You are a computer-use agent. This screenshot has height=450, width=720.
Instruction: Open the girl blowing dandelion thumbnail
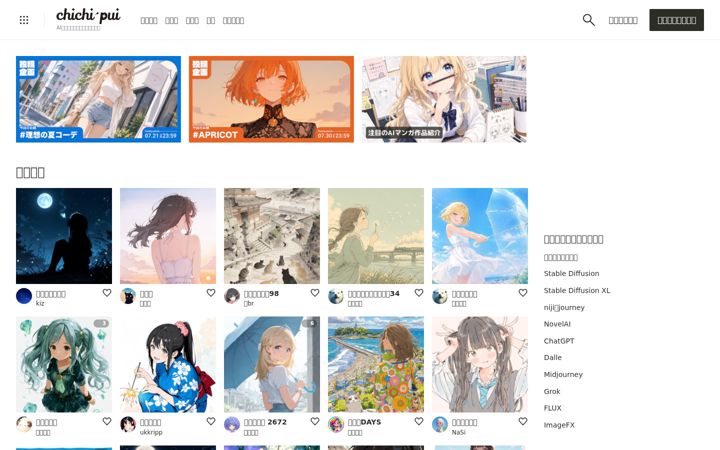(376, 236)
